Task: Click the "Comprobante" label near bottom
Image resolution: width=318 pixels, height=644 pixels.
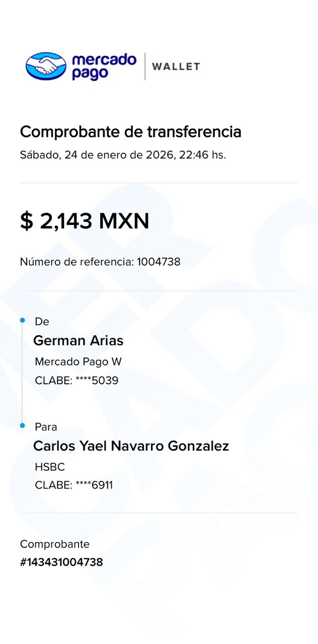Action: click(55, 544)
